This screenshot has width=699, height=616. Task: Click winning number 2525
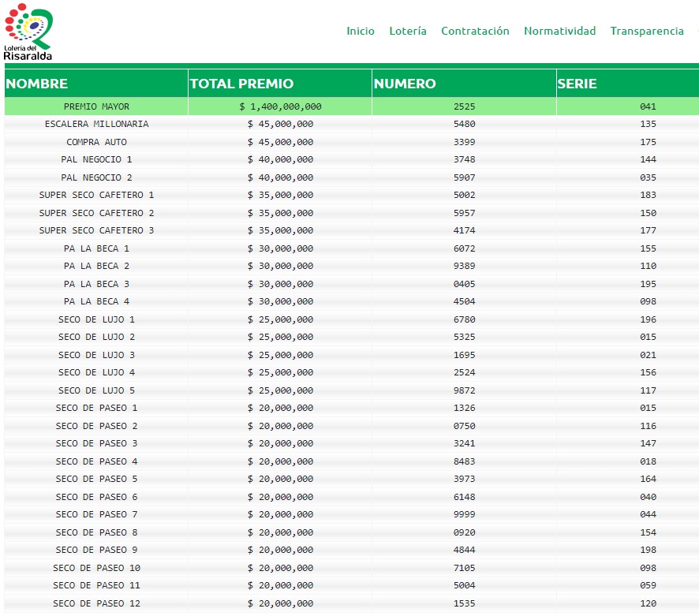coord(464,106)
